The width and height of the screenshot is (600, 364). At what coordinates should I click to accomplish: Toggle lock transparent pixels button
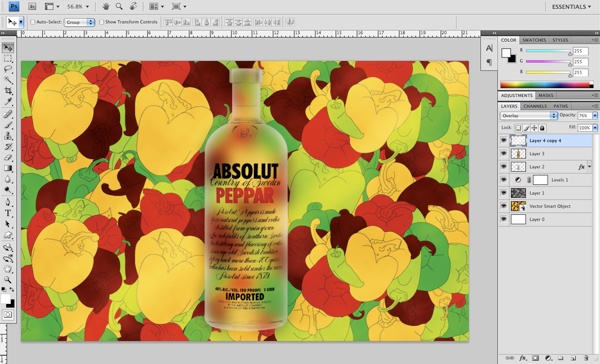[x=518, y=128]
